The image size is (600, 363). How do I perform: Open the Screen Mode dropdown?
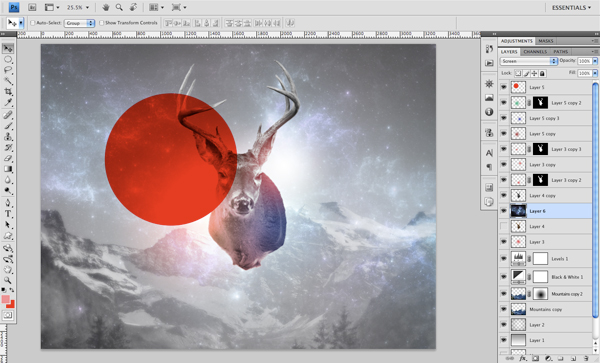coord(179,7)
